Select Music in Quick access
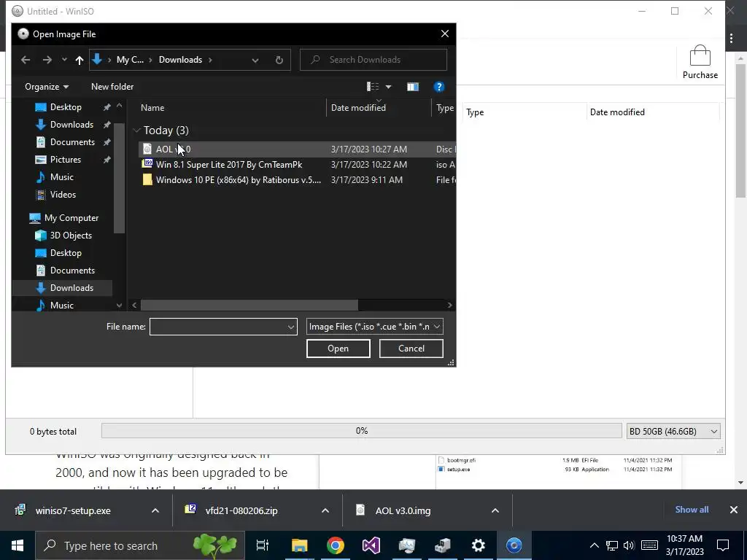 point(62,177)
